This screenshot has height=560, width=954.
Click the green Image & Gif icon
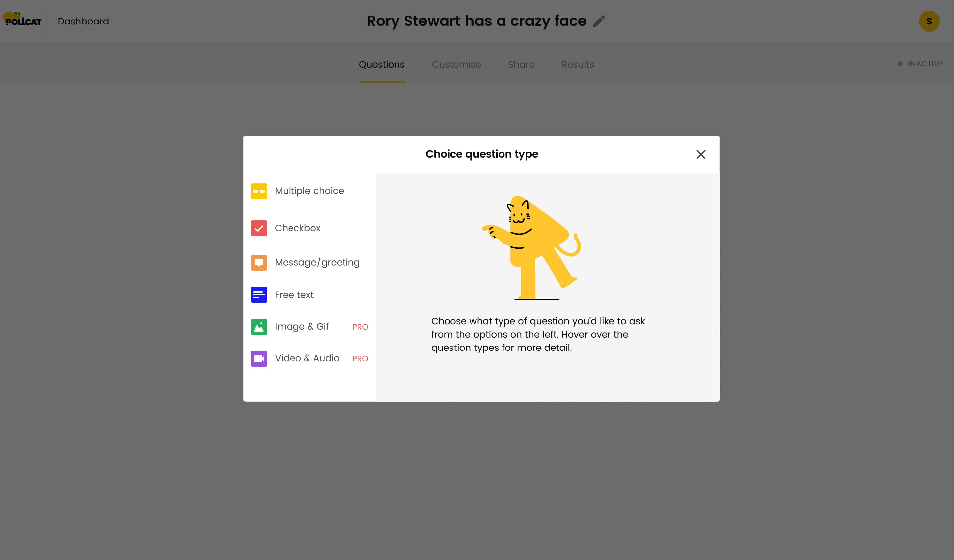tap(259, 327)
